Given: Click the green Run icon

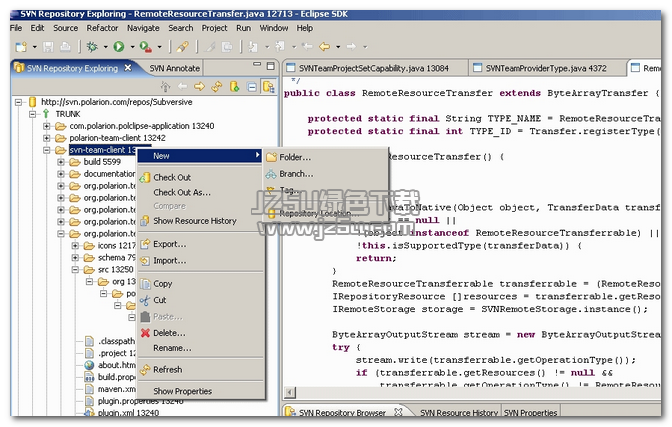Looking at the screenshot, I should click(119, 46).
